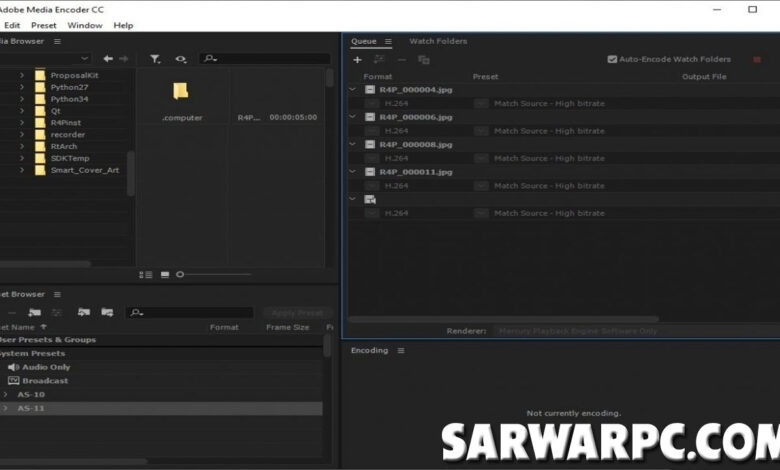This screenshot has width=780, height=470.
Task: Select the Queue tab
Action: coord(364,41)
